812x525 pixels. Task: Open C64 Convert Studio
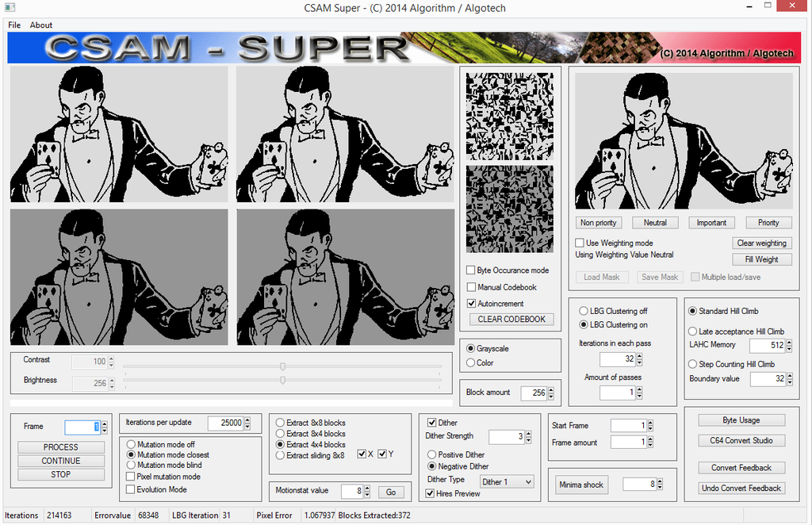pos(741,441)
